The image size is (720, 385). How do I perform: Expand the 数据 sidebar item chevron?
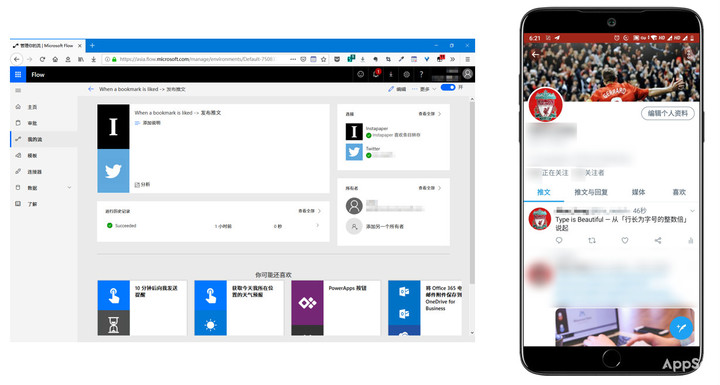point(69,187)
